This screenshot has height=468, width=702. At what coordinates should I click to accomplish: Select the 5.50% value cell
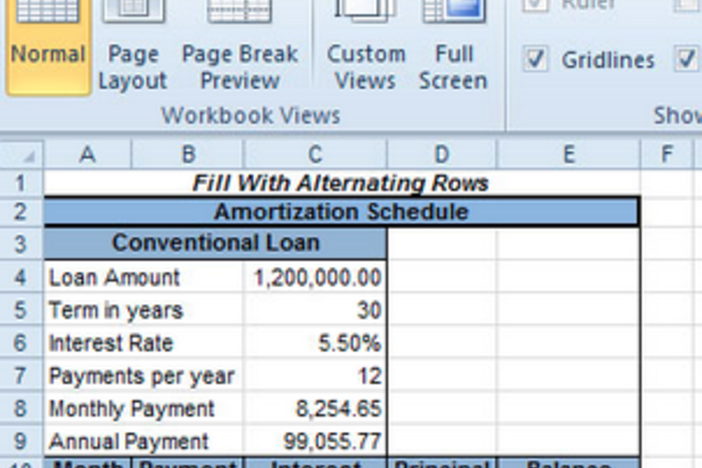click(x=315, y=342)
